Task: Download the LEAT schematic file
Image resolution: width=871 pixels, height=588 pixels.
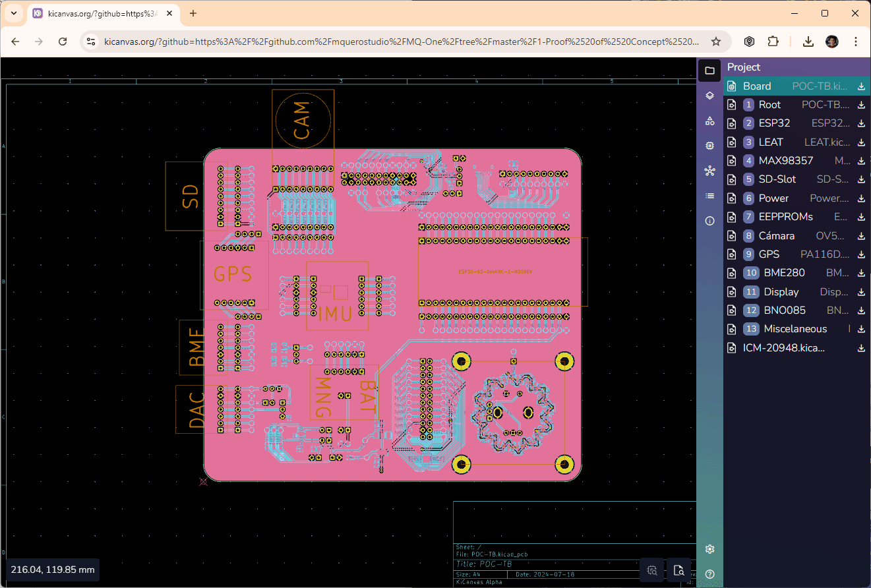Action: 861,142
